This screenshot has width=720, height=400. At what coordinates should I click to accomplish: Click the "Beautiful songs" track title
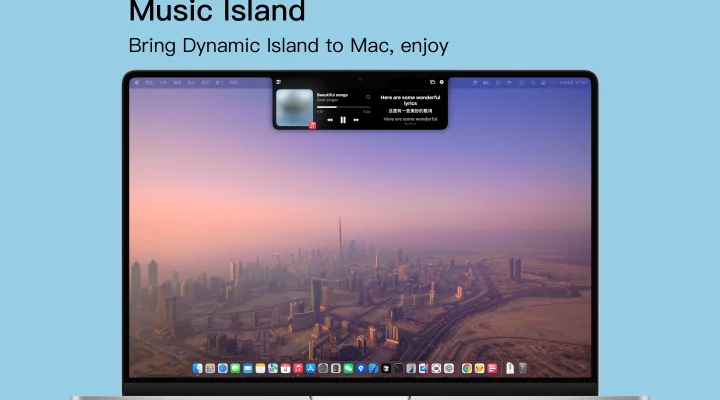coord(332,95)
